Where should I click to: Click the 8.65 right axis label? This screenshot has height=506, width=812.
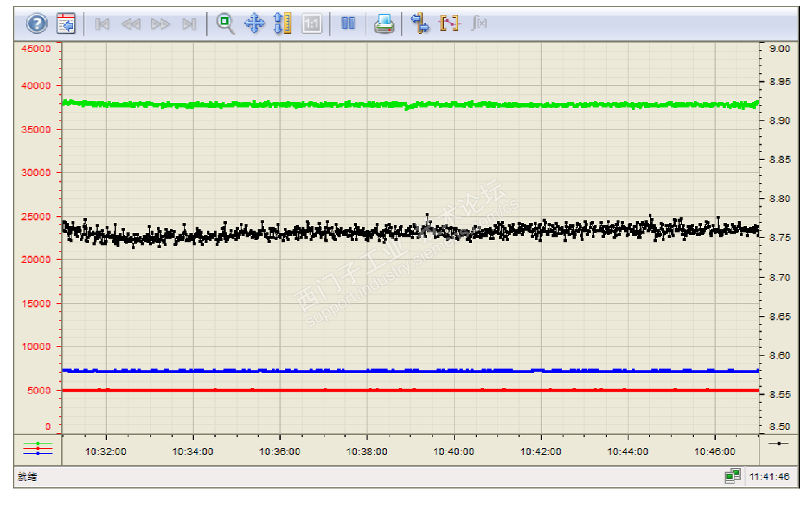point(779,317)
